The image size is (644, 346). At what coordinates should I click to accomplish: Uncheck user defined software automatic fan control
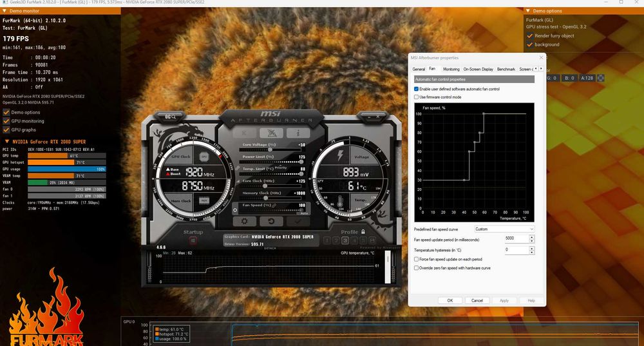tap(416, 89)
